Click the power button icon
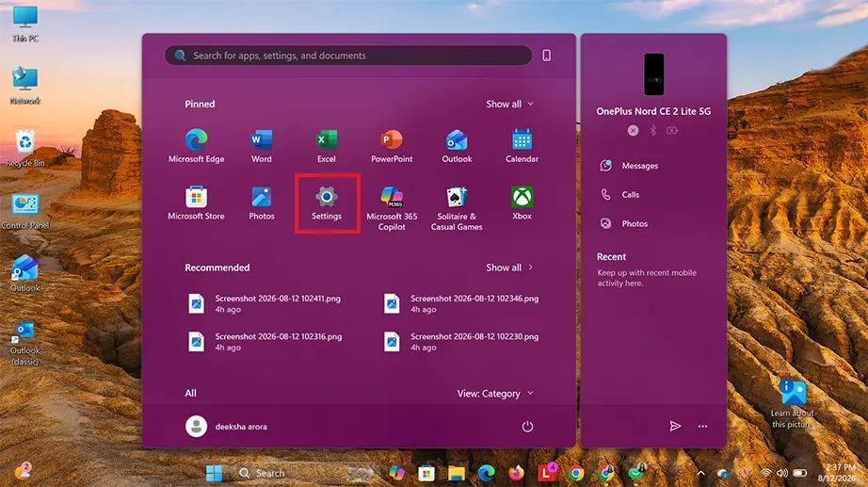Screen dimensions: 868x487 [527, 426]
